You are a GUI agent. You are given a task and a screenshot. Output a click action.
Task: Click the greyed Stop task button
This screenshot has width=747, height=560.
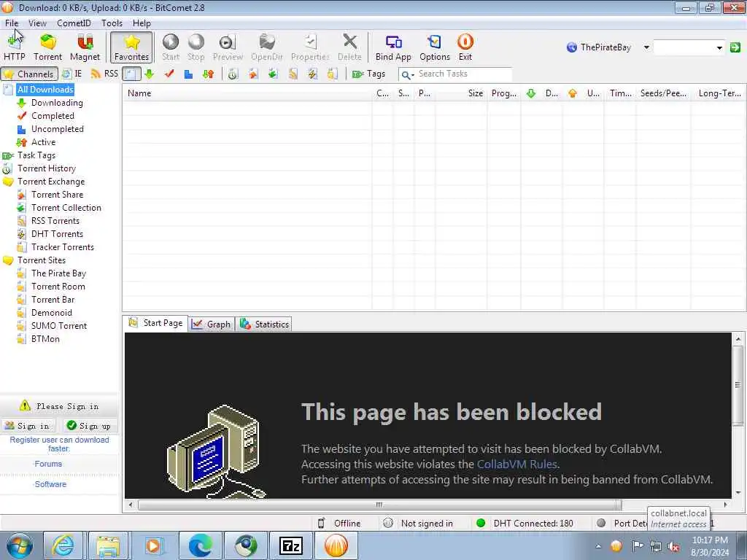click(x=196, y=47)
